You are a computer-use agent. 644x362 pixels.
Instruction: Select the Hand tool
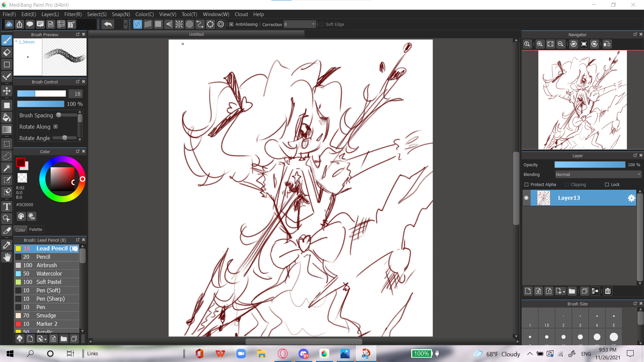click(x=7, y=257)
